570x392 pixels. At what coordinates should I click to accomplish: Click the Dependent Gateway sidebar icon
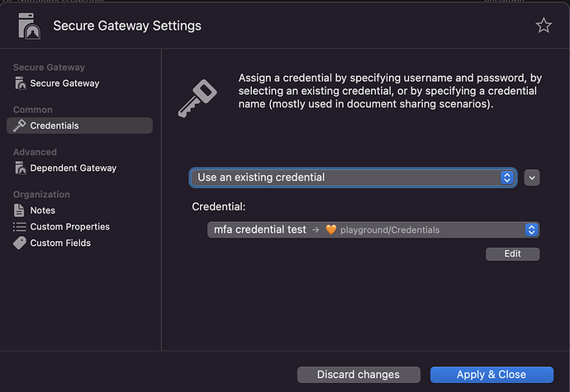[21, 168]
